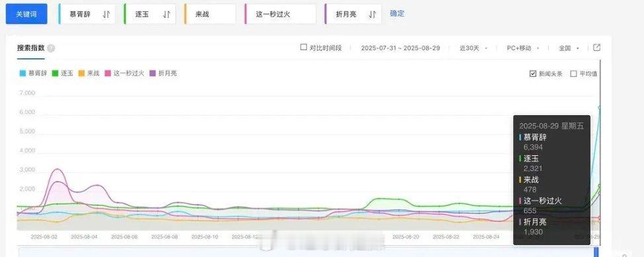Toggle 来战 series in chart legend
This screenshot has height=257, width=644.
[x=89, y=74]
